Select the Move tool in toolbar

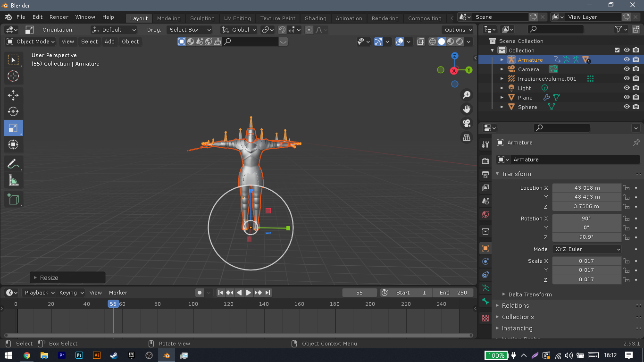point(13,95)
